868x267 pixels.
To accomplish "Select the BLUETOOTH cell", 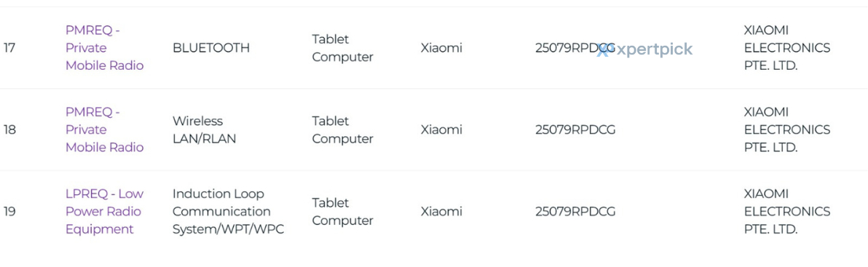I will 211,48.
